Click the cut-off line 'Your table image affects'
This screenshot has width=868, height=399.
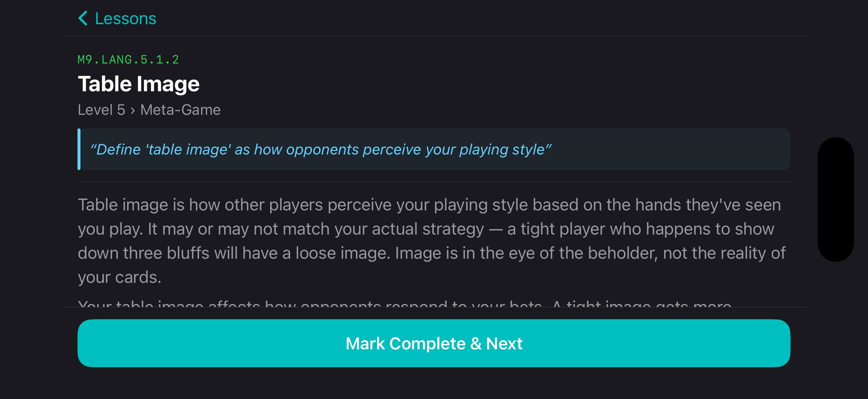pyautogui.click(x=169, y=304)
